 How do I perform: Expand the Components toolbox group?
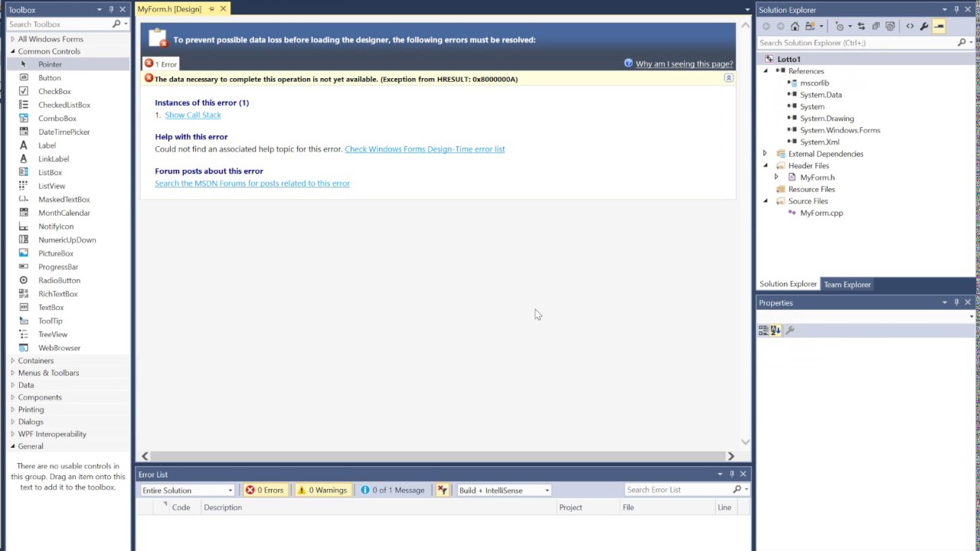[x=12, y=397]
